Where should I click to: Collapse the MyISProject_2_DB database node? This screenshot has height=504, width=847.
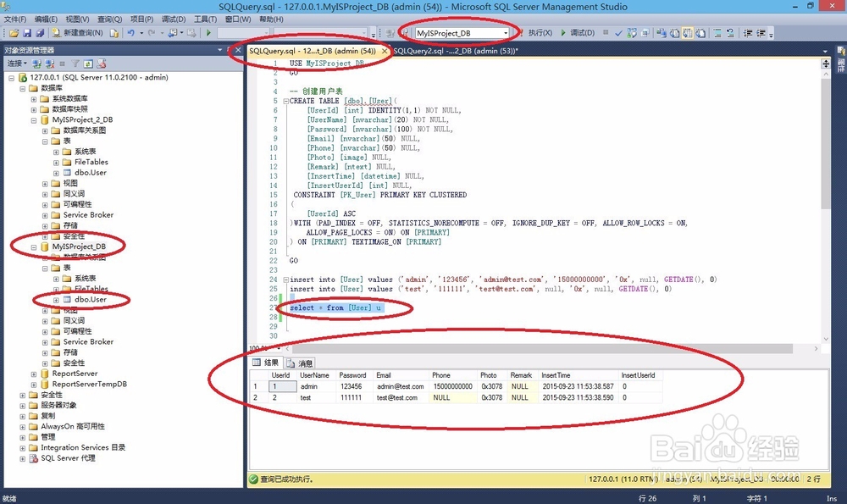[x=34, y=120]
